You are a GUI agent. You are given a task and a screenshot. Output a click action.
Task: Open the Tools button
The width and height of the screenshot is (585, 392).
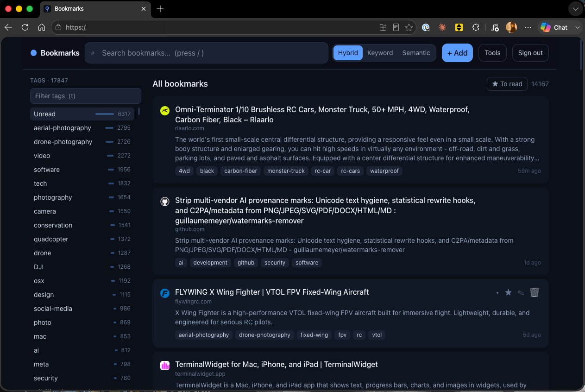pos(492,53)
